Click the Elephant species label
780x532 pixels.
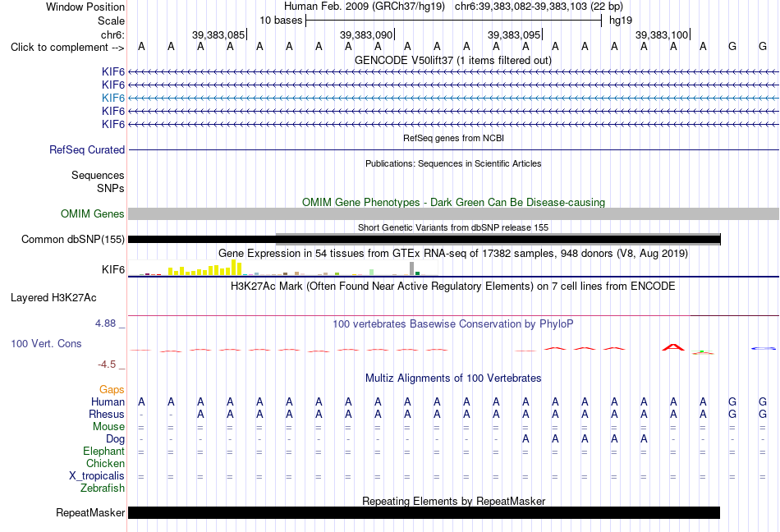click(104, 452)
